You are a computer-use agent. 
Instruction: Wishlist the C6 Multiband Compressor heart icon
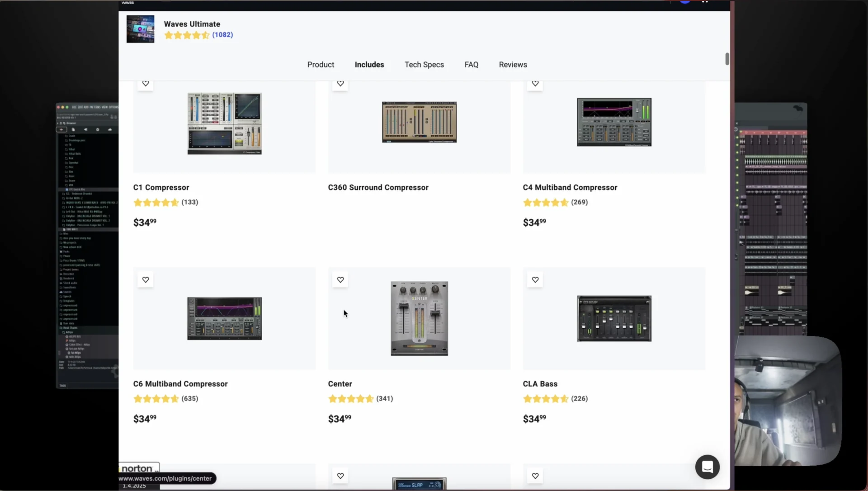pyautogui.click(x=146, y=279)
